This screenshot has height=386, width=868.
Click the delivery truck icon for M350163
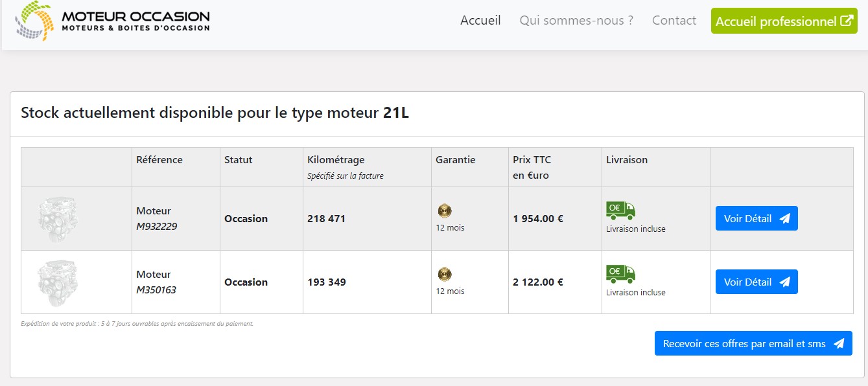tap(620, 274)
